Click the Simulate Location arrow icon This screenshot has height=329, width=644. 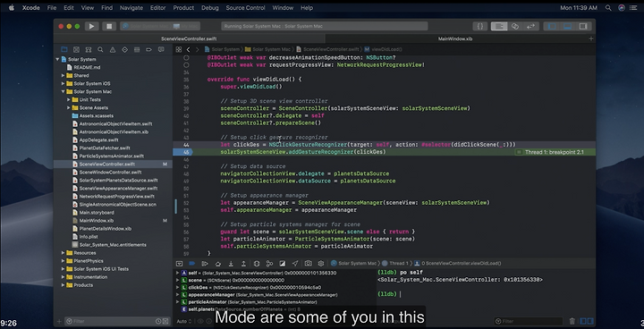[x=295, y=263]
